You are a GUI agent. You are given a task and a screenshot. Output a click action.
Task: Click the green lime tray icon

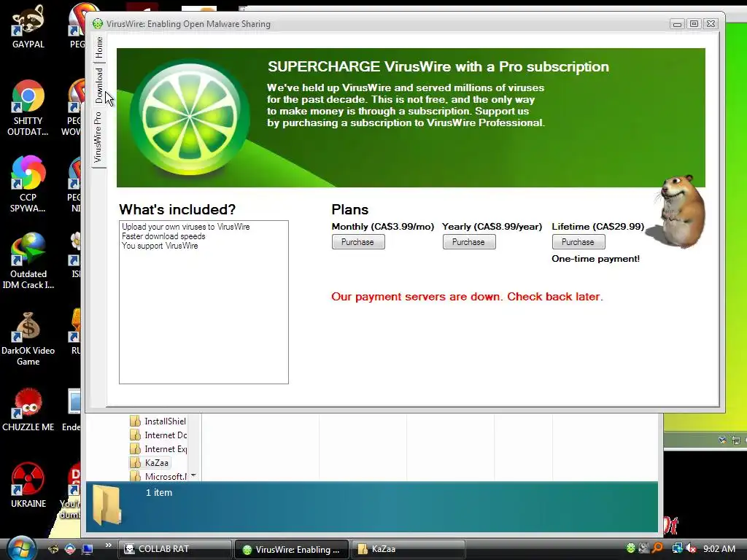coord(631,548)
